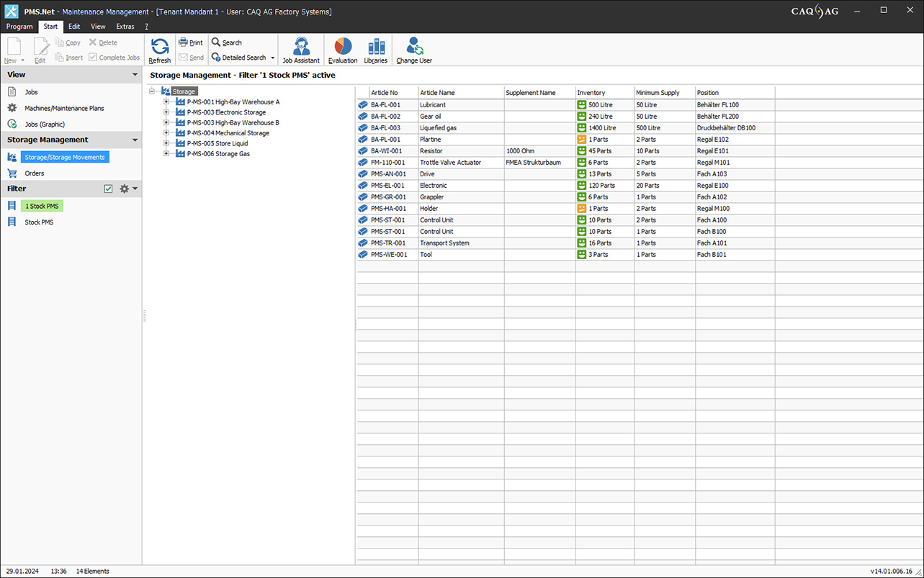
Task: Collapse the Storage Management sidebar section
Action: pos(135,140)
